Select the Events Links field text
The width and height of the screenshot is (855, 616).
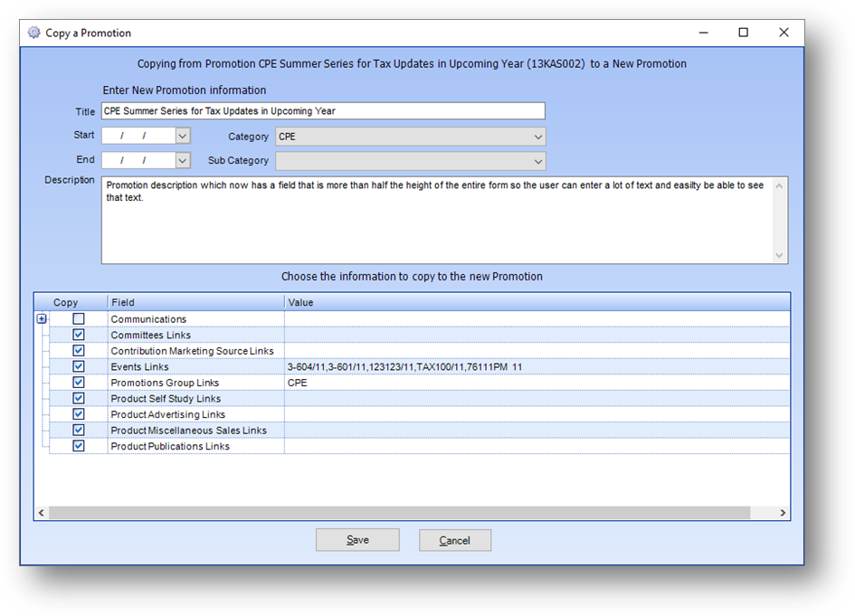[139, 366]
